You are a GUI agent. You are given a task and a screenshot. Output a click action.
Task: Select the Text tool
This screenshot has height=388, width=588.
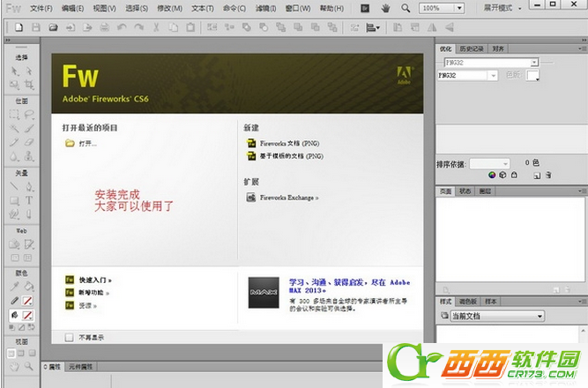[29, 200]
